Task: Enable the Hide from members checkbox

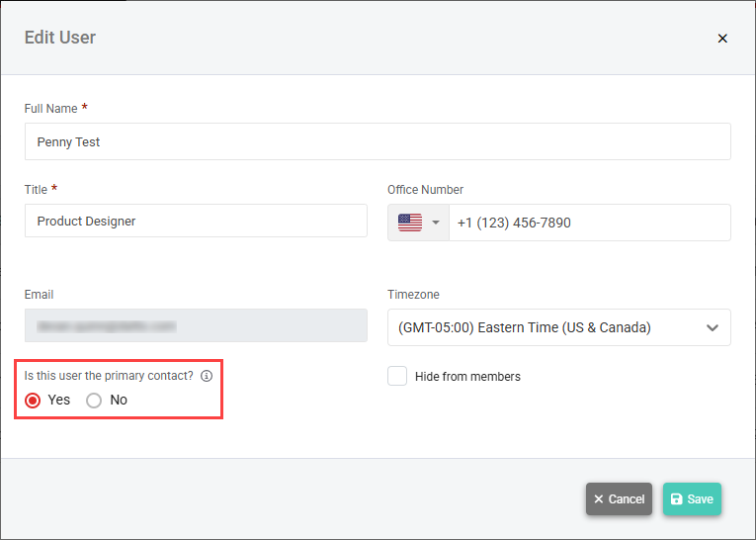Action: pyautogui.click(x=397, y=376)
